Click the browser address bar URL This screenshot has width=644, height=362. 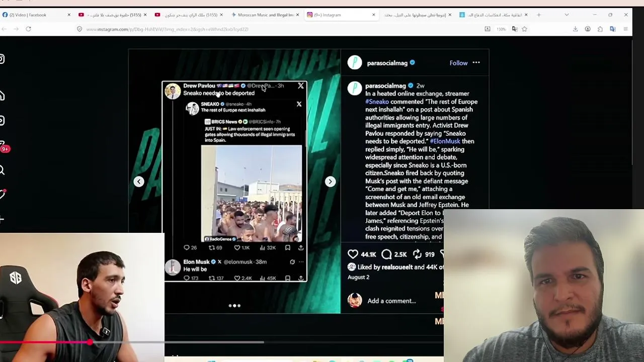pos(167,29)
